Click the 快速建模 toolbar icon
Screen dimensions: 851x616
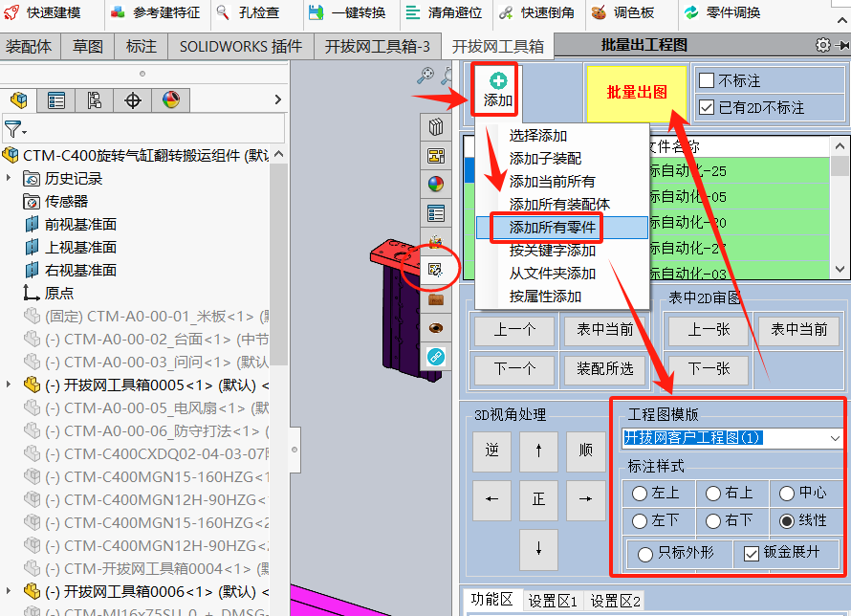(x=42, y=12)
